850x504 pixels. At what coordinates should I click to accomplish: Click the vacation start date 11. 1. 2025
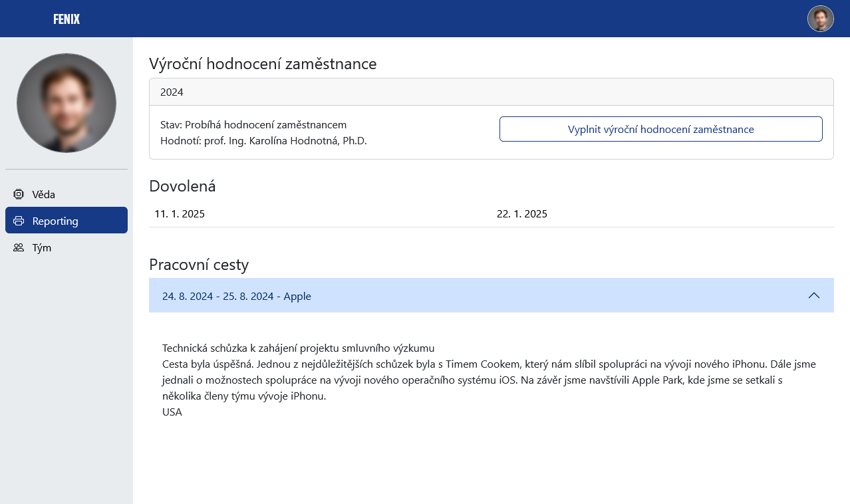pos(180,213)
